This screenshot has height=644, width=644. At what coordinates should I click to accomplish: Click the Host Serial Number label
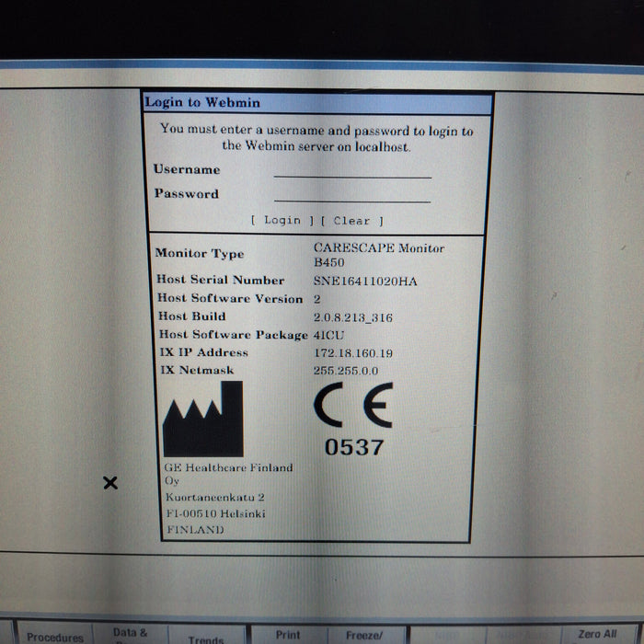pos(220,280)
